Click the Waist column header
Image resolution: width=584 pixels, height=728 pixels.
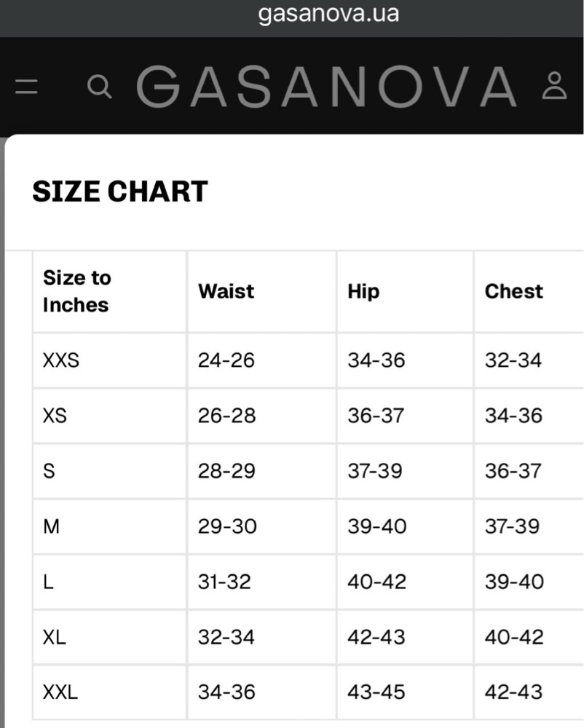pyautogui.click(x=226, y=292)
